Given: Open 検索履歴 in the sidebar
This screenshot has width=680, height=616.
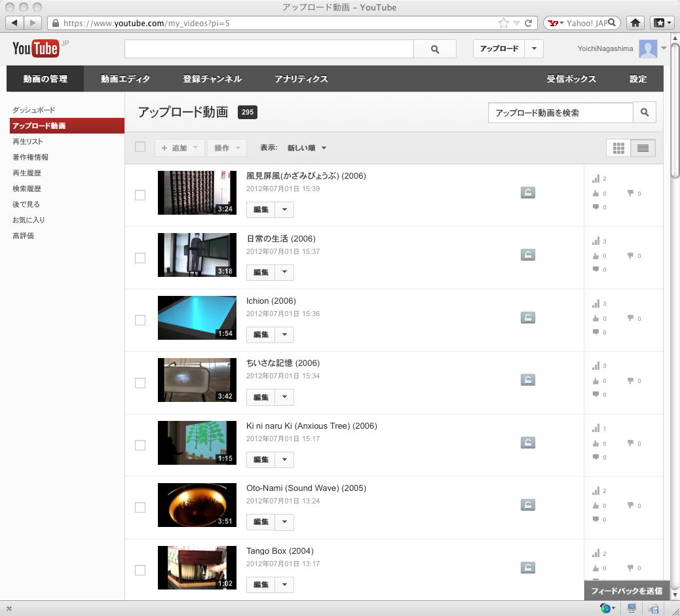Looking at the screenshot, I should tap(26, 189).
